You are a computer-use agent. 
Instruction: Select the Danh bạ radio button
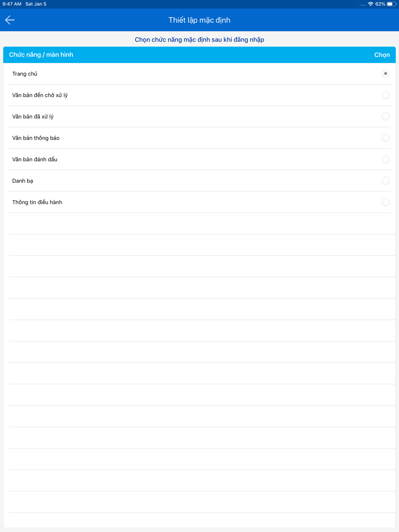[385, 181]
